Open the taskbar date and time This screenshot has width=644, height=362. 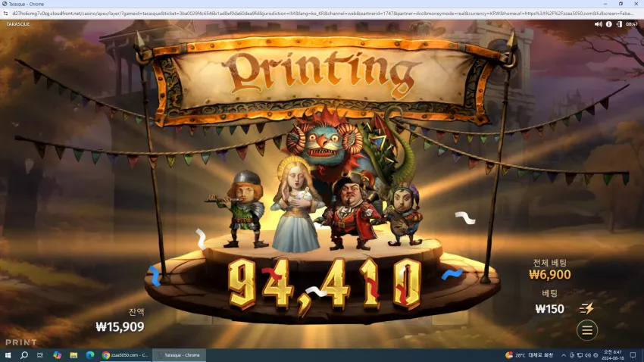(x=613, y=355)
